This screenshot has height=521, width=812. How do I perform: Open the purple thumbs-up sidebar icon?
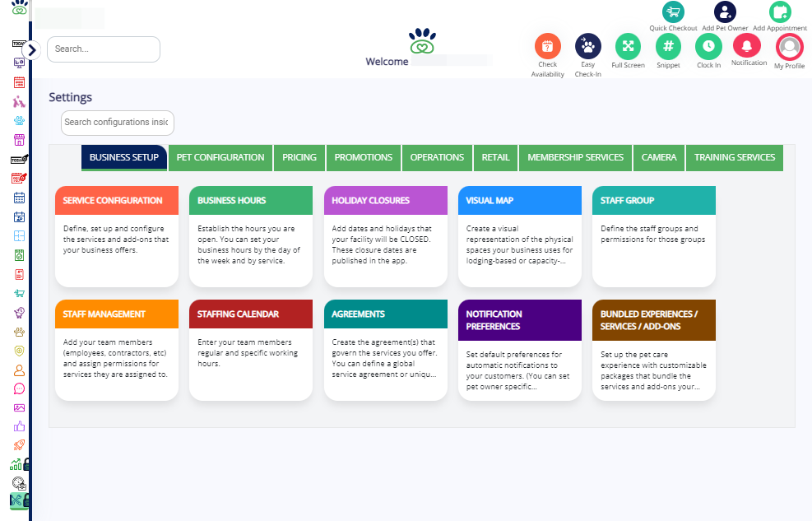(19, 426)
